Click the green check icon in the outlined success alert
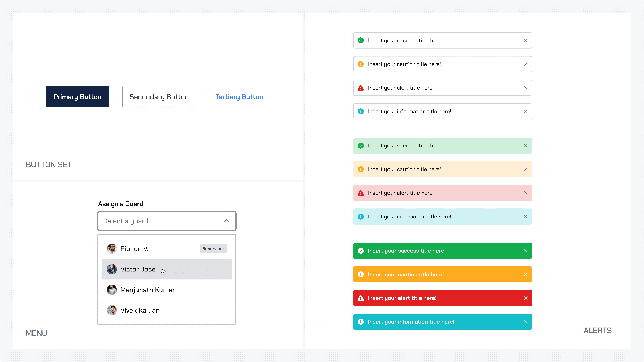Viewport: 644px width, 362px height. coord(360,40)
